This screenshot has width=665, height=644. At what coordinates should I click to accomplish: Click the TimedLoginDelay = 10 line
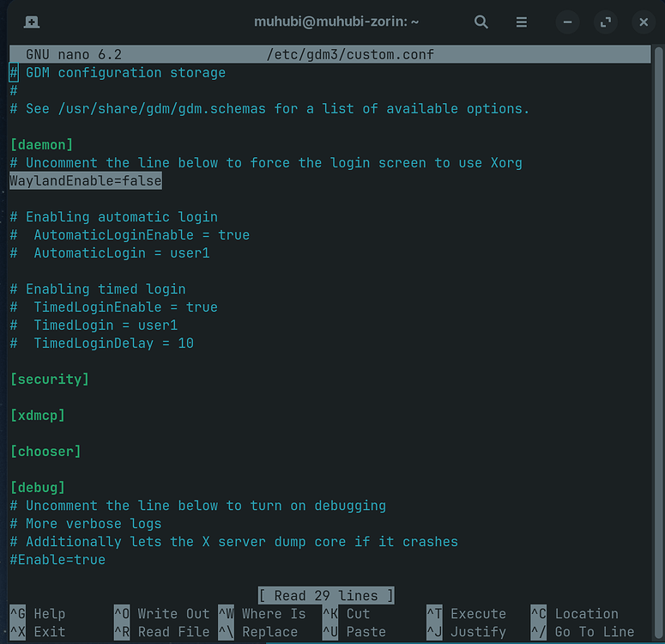[102, 343]
